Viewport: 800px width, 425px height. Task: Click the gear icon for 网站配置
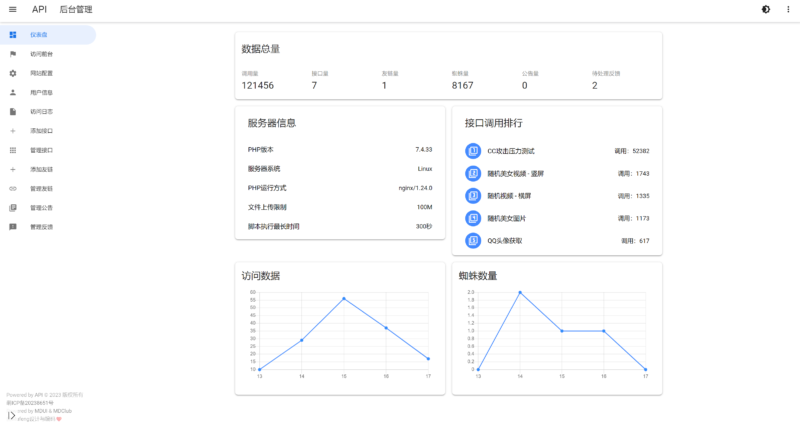click(13, 73)
